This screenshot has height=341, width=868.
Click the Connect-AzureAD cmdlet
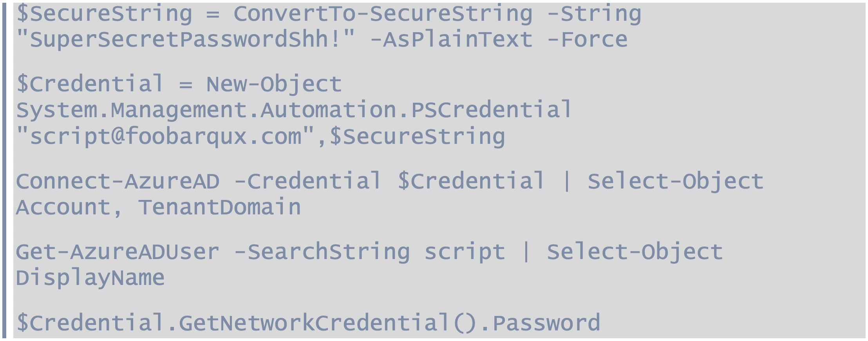tap(118, 181)
